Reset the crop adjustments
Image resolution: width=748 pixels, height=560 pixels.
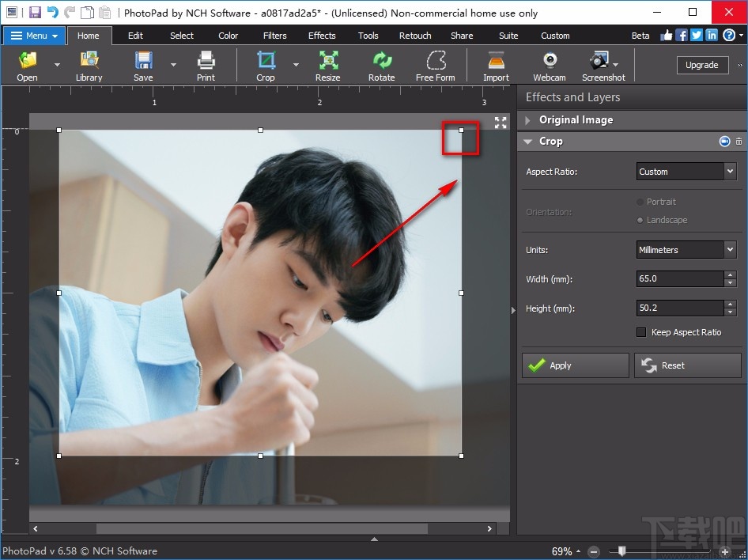686,365
